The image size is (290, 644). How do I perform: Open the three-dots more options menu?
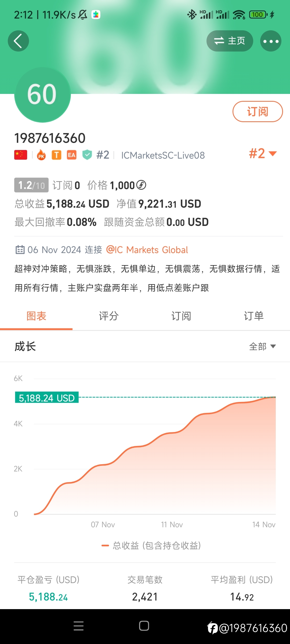(x=271, y=41)
